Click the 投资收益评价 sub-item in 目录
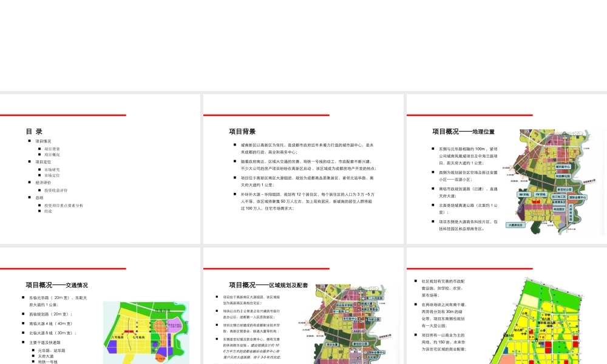 coord(56,190)
